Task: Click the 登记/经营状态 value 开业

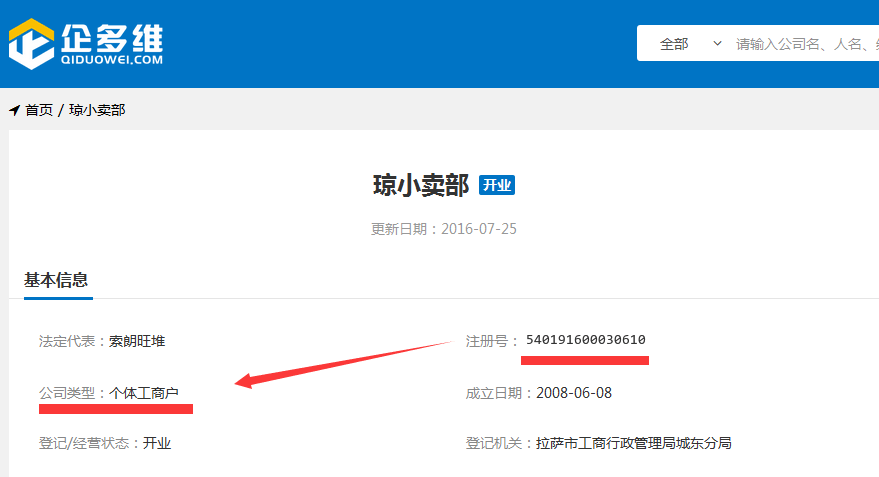Action: click(x=157, y=443)
